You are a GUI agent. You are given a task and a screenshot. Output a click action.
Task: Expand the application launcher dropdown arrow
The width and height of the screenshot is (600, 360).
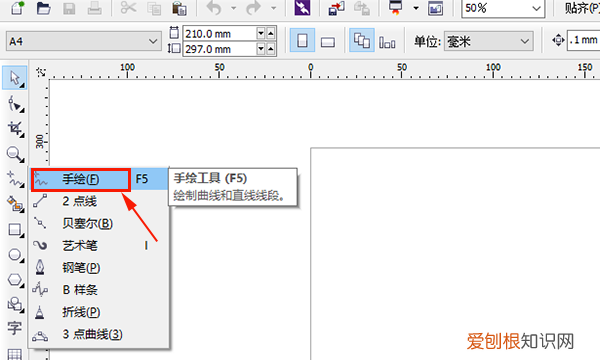(x=416, y=8)
